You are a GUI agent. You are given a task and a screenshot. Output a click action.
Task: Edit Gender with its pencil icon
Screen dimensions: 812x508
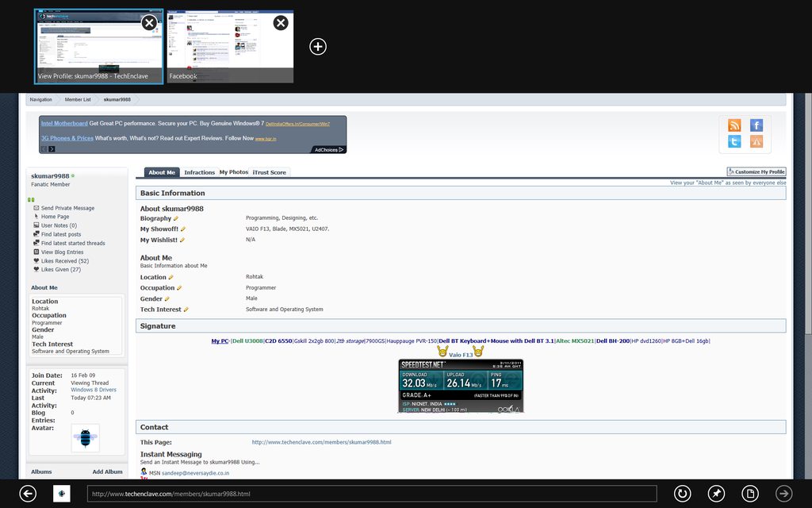click(167, 298)
